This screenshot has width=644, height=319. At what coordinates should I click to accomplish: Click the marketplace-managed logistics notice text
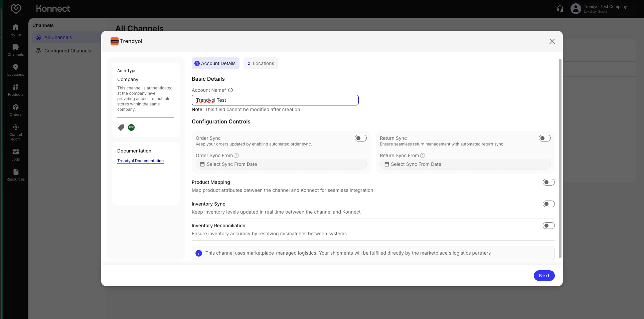tap(348, 253)
